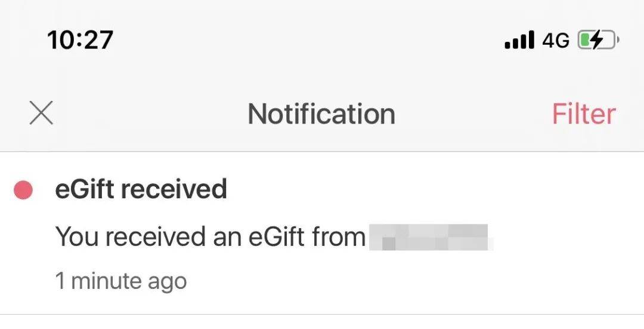Open the eGift received notification title

pos(141,189)
